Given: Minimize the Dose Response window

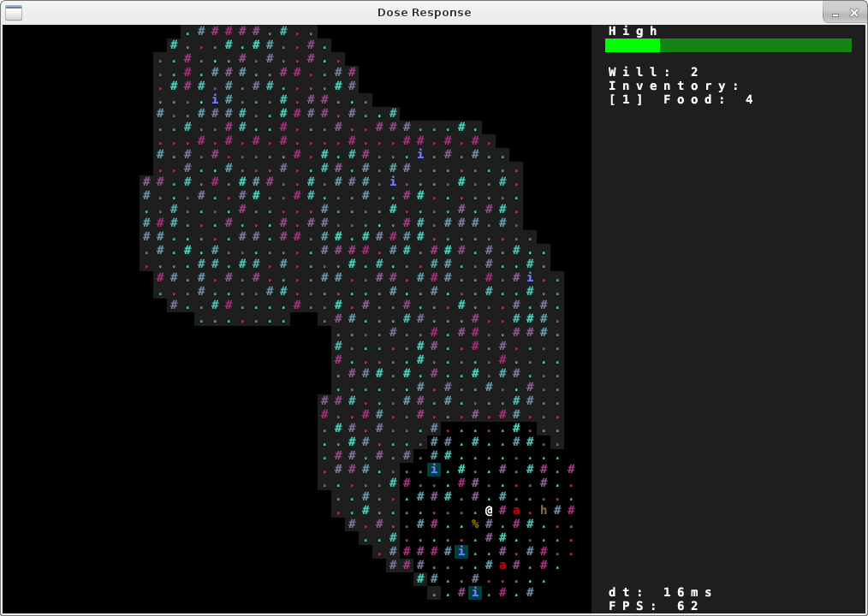Looking at the screenshot, I should coord(835,14).
